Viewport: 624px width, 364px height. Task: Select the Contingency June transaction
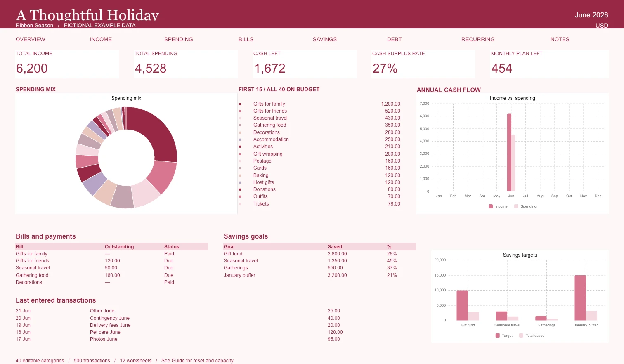point(110,318)
